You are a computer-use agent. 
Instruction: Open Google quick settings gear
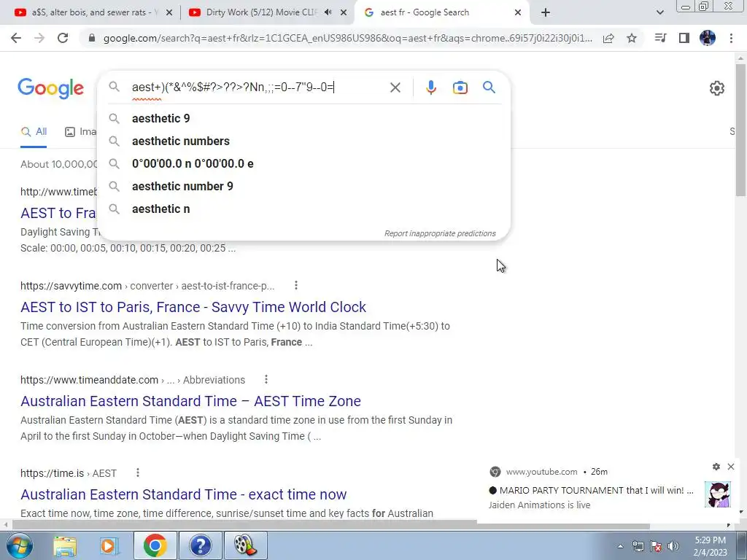point(717,88)
